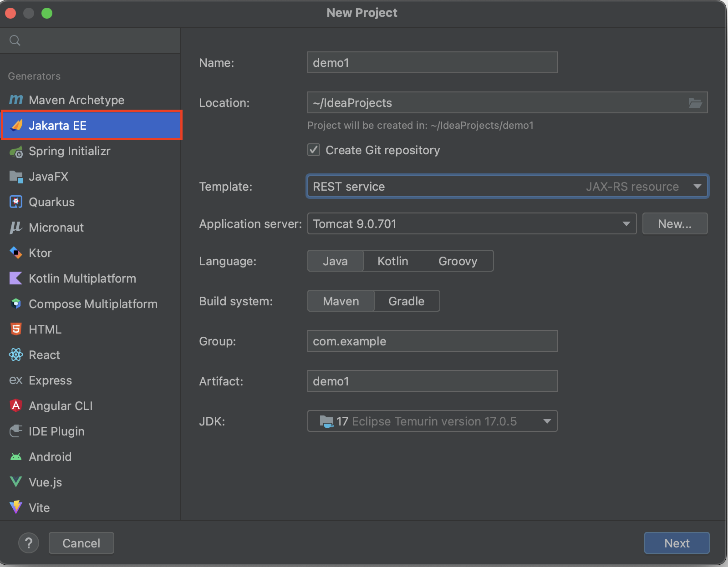This screenshot has height=567, width=728.
Task: Select the IDE Plugin generator
Action: [90, 431]
